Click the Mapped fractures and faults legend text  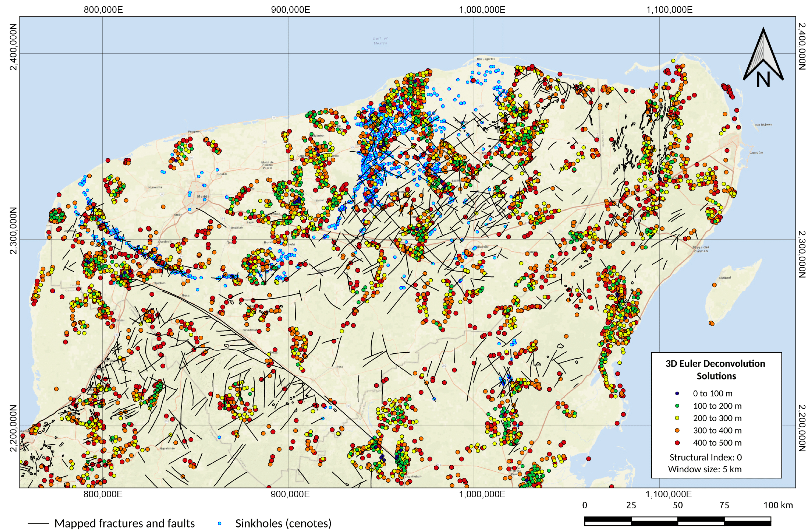tap(125, 523)
